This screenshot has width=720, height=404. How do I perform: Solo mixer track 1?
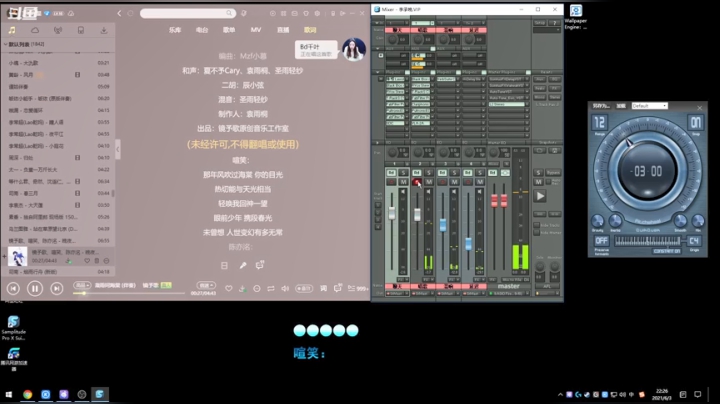click(x=403, y=173)
